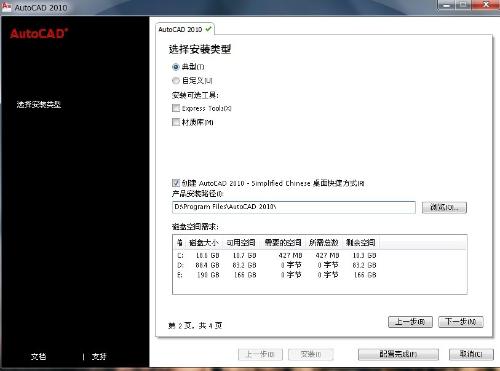This screenshot has height=371, width=500.
Task: Open the 浏览 browse button
Action: click(444, 207)
